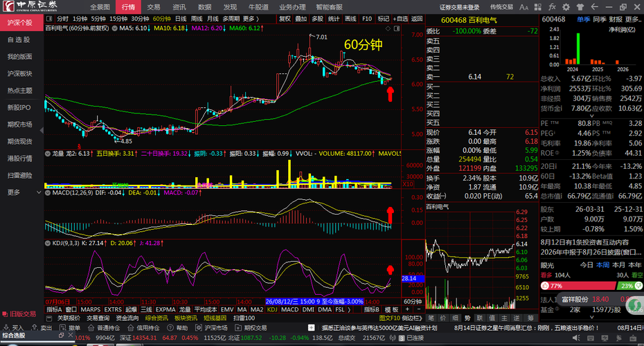
Task: Toggle the 标记 mark option
Action: (383, 19)
